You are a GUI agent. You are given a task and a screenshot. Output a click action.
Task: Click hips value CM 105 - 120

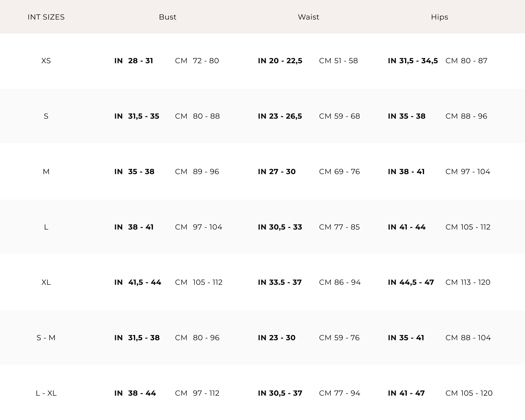coord(469,393)
